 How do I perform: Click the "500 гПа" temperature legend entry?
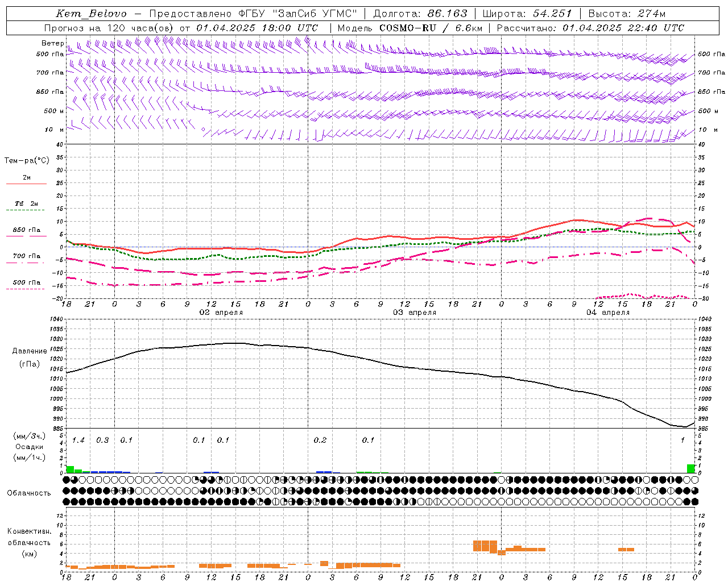pyautogui.click(x=27, y=282)
